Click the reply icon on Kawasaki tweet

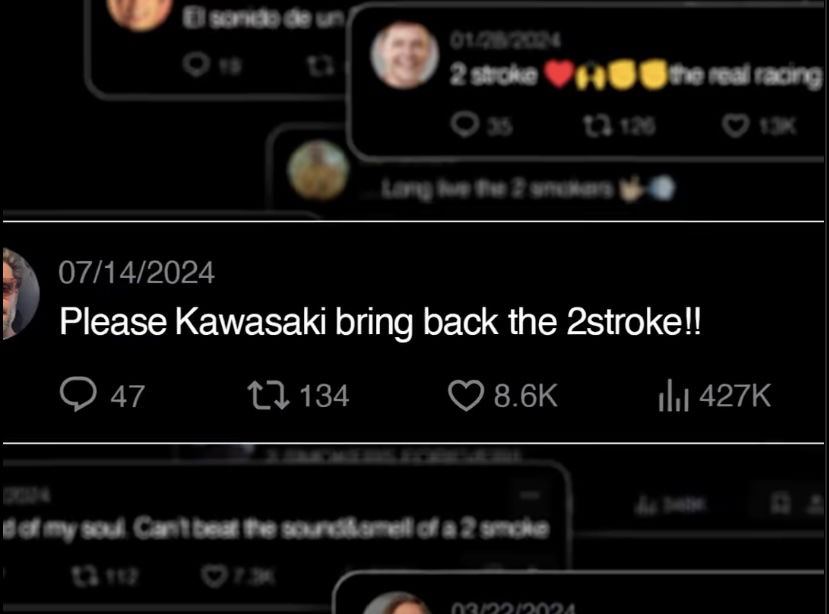78,394
